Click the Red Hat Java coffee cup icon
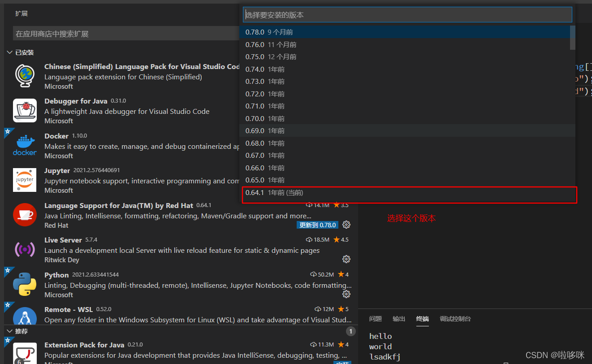Viewport: 592px width, 364px height. (x=25, y=215)
